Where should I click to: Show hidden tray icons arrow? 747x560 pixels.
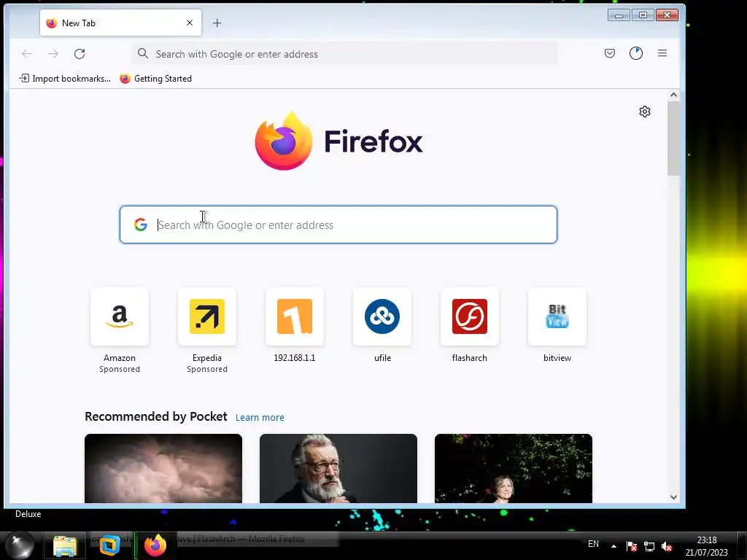point(614,546)
